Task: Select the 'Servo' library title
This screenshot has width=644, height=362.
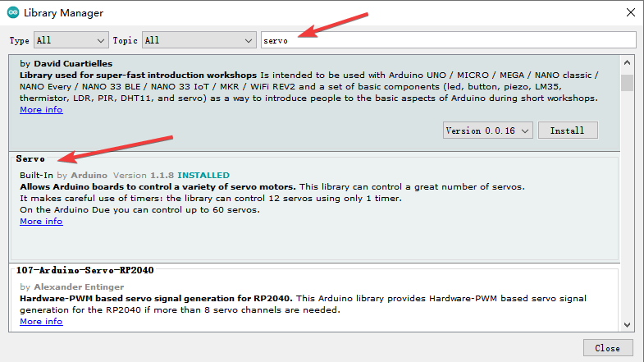Action: click(30, 158)
